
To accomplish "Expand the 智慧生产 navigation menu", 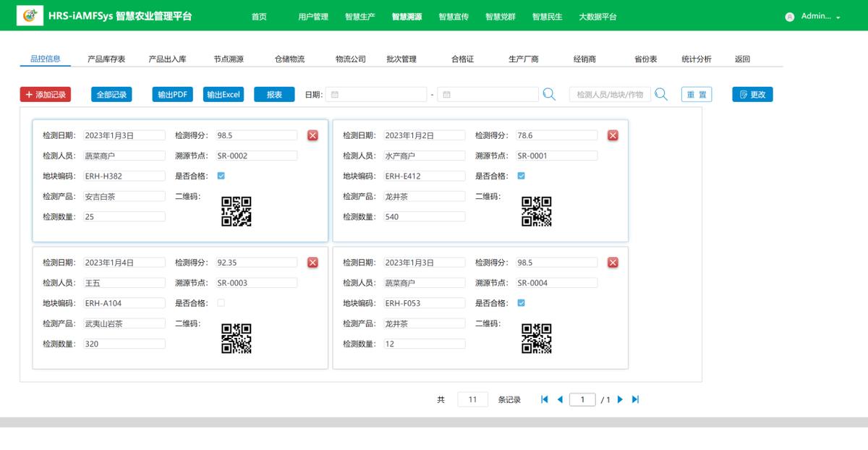I will [360, 15].
